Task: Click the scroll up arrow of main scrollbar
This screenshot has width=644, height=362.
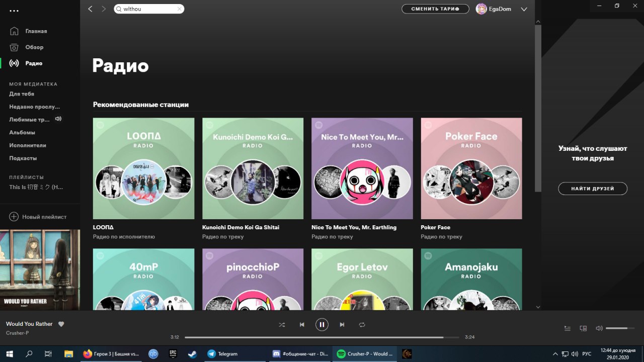Action: tap(538, 22)
